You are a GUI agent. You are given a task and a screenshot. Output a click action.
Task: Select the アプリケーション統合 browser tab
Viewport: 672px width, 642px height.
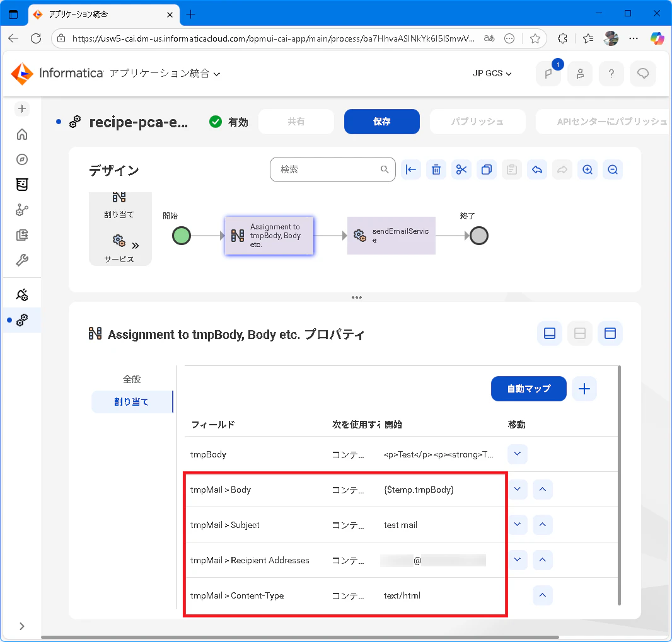103,14
